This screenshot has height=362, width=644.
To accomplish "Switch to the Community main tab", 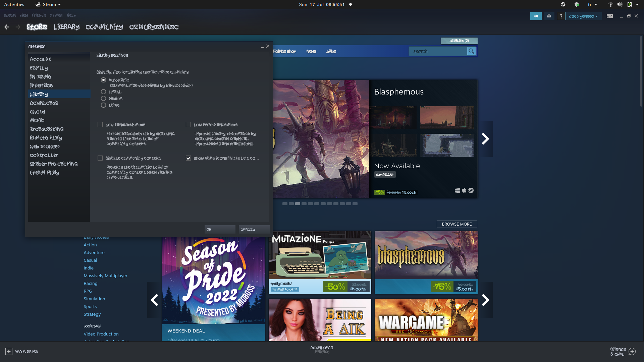I will (104, 27).
